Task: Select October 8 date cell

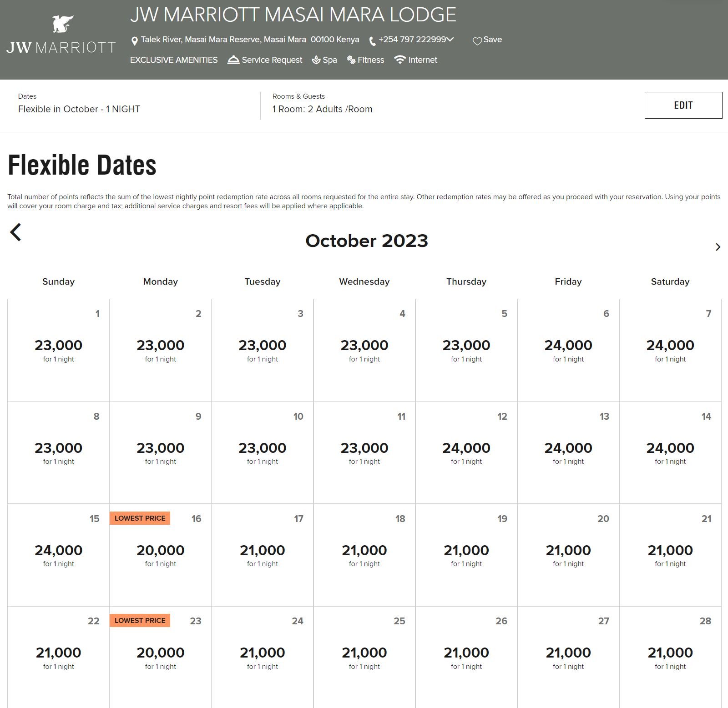Action: [x=58, y=452]
